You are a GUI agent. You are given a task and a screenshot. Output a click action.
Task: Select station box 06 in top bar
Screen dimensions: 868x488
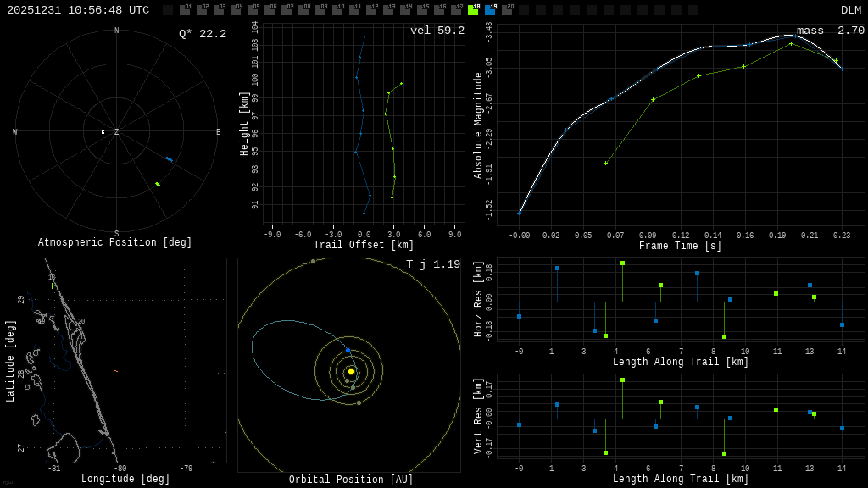(x=270, y=10)
